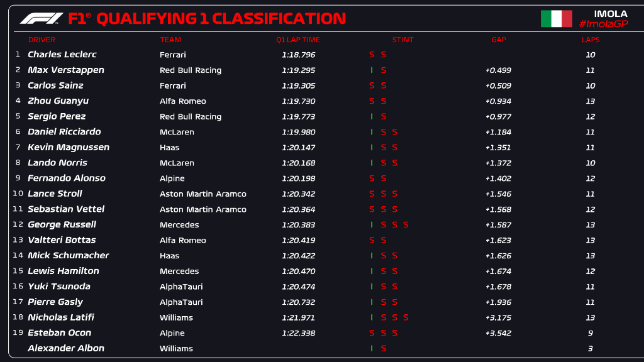Click Lewis Hamilton's driver name
This screenshot has width=644, height=362.
64,271
